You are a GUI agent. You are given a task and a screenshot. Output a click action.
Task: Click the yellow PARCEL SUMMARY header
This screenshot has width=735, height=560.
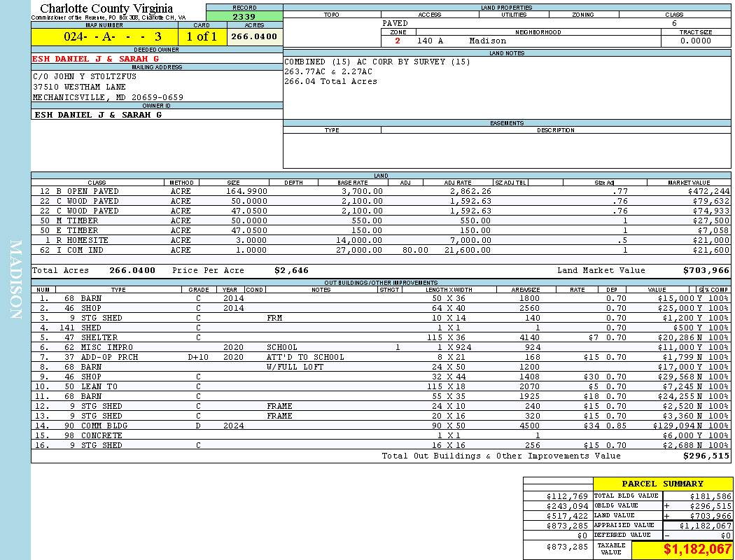point(662,484)
